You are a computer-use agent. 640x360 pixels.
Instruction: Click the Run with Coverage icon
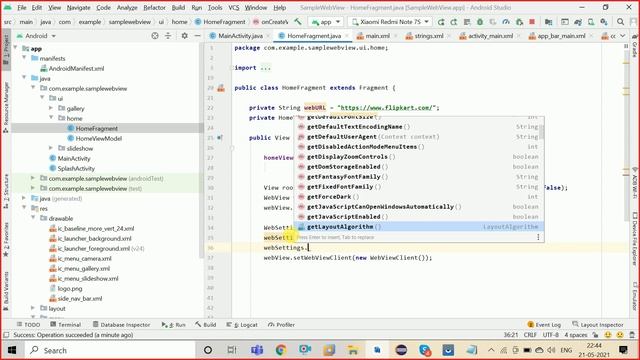point(493,22)
